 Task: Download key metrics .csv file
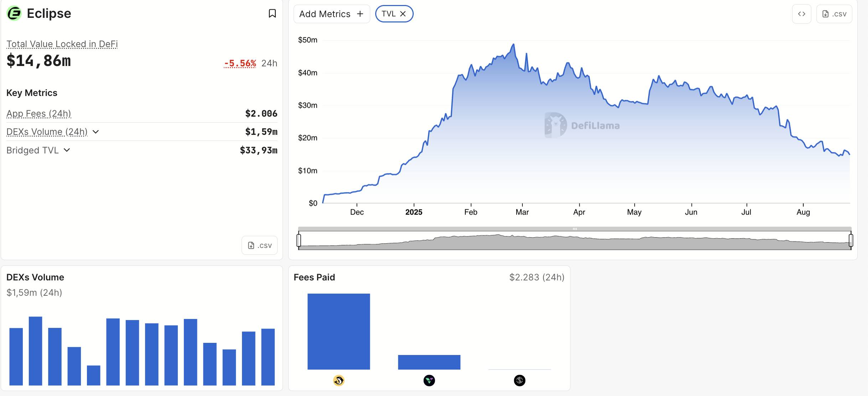(x=259, y=245)
